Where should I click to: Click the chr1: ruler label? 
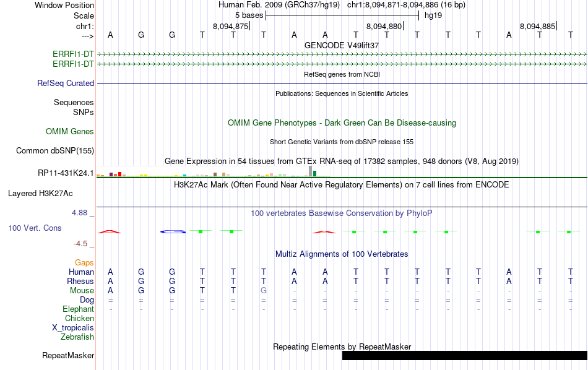pyautogui.click(x=85, y=26)
